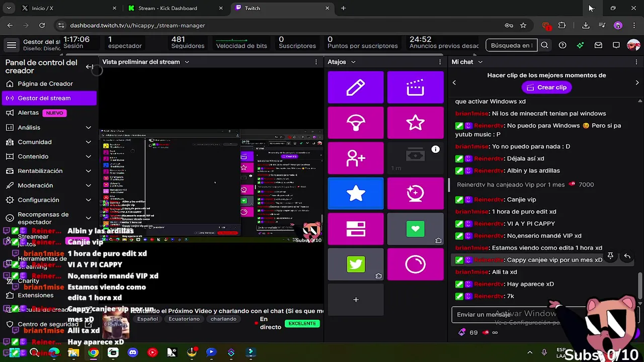Open the hamburger menu in dashboard header
The image size is (644, 362).
point(12,45)
